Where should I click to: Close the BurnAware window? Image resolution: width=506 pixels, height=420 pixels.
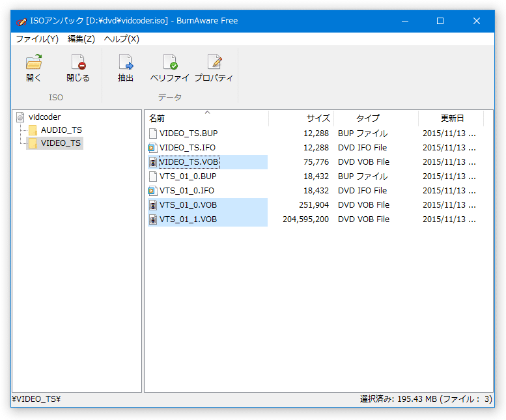click(x=477, y=21)
